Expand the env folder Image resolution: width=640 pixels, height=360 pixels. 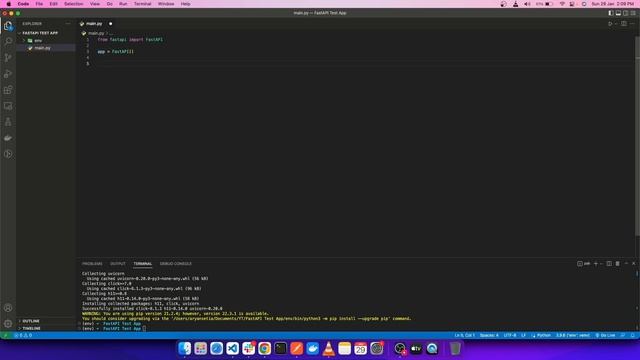tap(38, 40)
